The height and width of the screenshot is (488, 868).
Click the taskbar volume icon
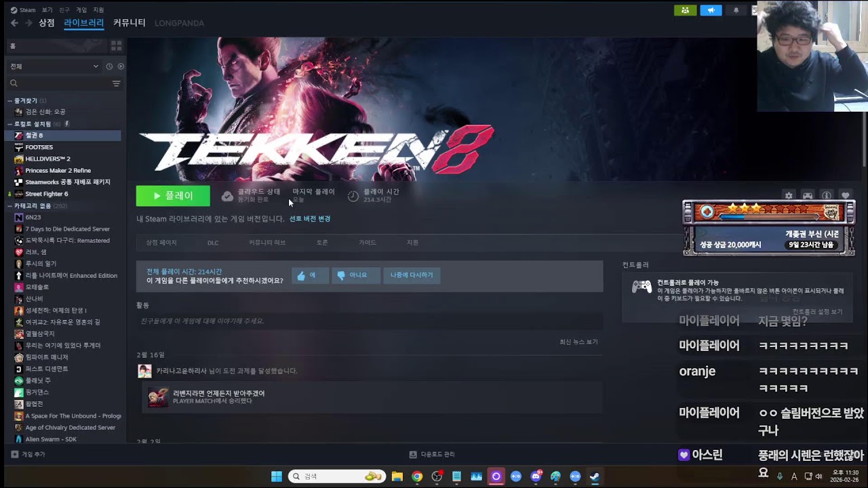pyautogui.click(x=818, y=476)
